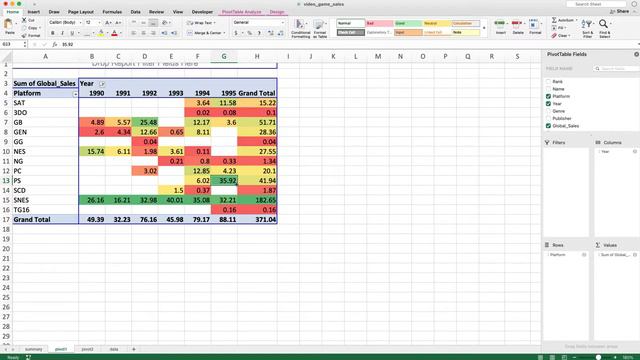
Task: Check the Rank field checkbox
Action: coord(548,82)
